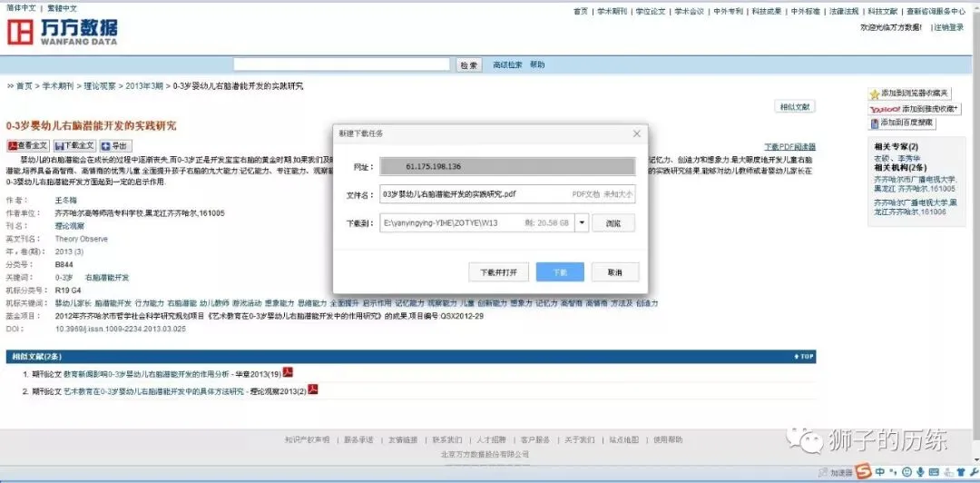
Task: Click the star icon of 添加到浏览器收藏夹
Action: pyautogui.click(x=875, y=94)
